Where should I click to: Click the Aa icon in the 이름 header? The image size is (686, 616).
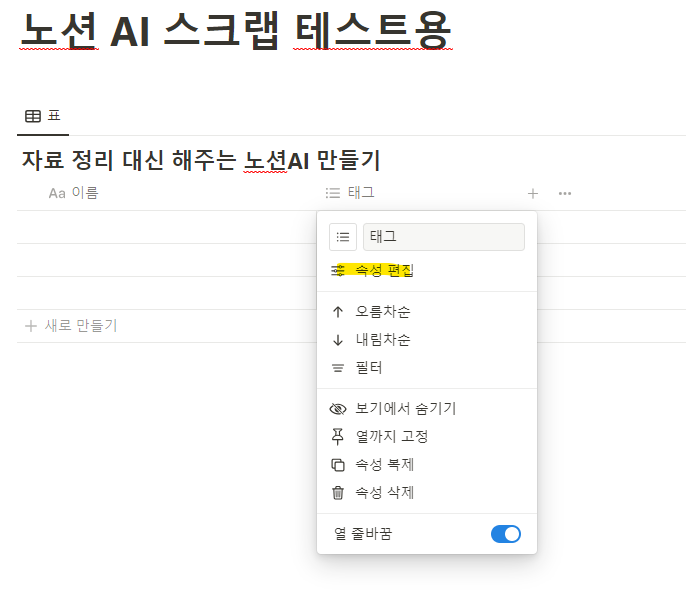(57, 193)
